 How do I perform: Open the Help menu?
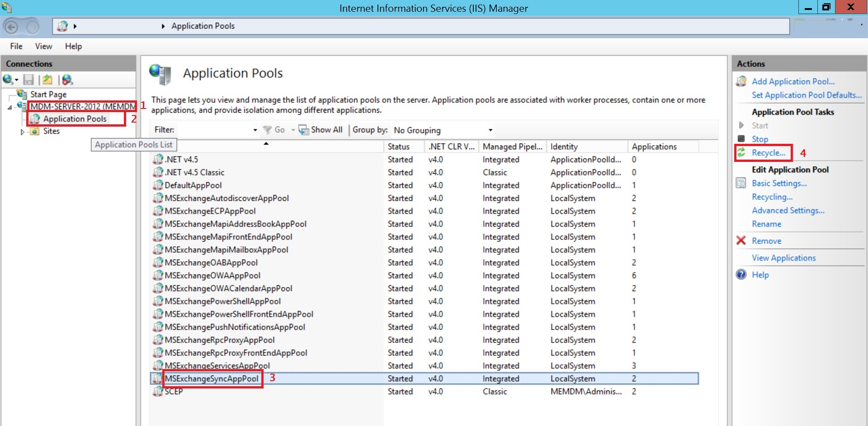[x=73, y=46]
